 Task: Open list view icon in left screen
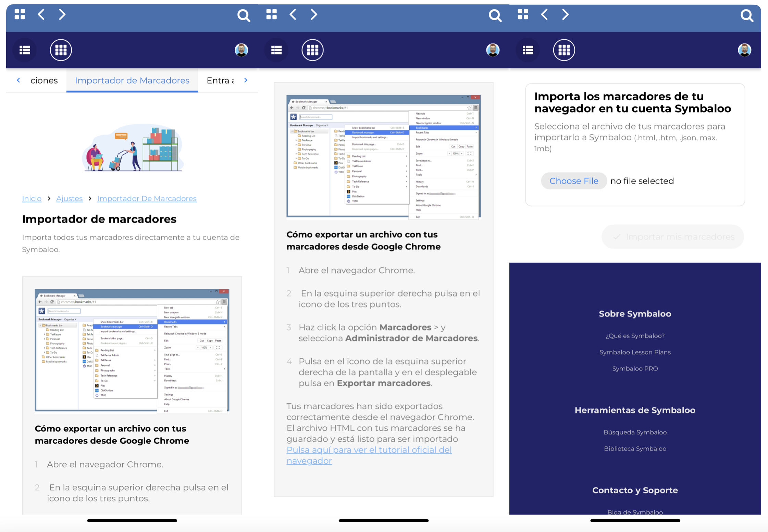point(25,50)
